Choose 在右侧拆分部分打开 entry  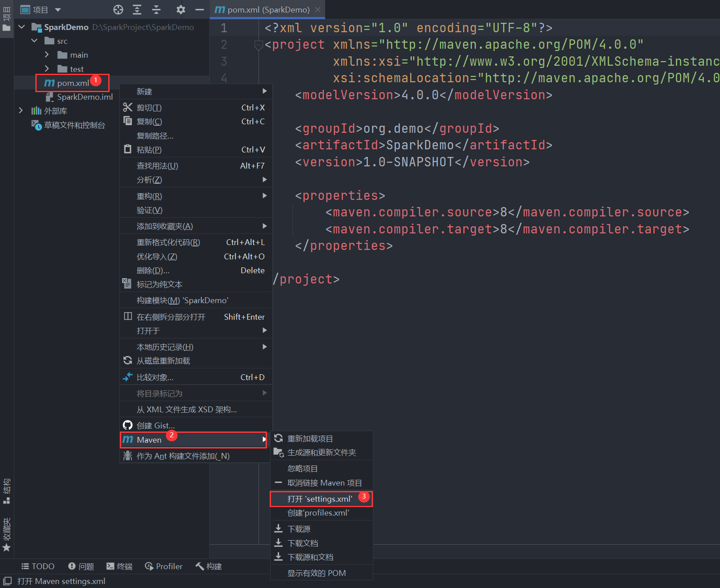coord(196,317)
